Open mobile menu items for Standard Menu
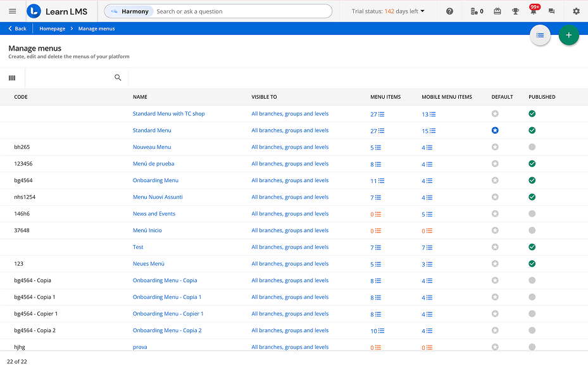 click(428, 131)
